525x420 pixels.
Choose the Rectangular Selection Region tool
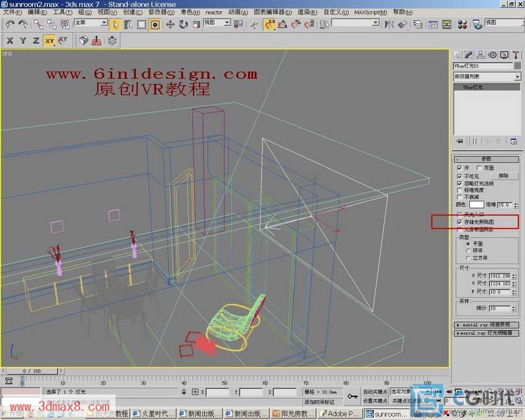[142, 25]
